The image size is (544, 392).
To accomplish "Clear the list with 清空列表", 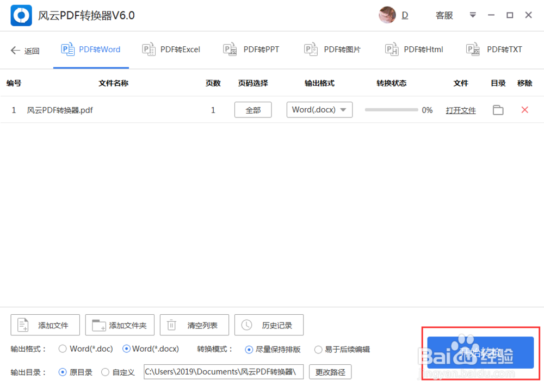I will [194, 325].
